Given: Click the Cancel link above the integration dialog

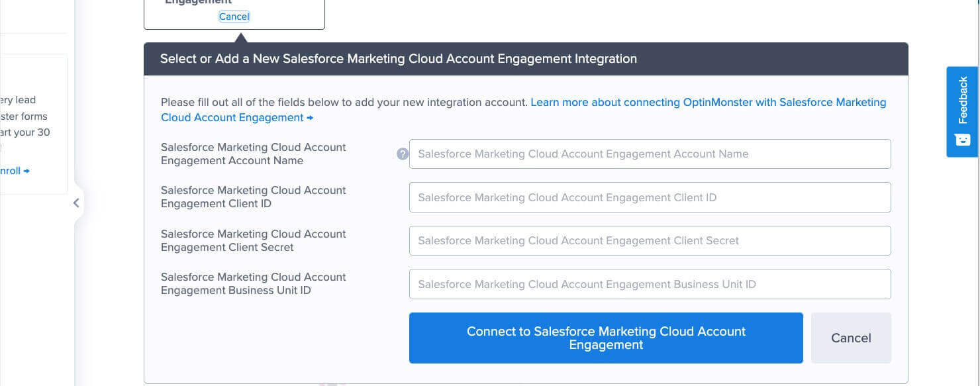Looking at the screenshot, I should 234,16.
